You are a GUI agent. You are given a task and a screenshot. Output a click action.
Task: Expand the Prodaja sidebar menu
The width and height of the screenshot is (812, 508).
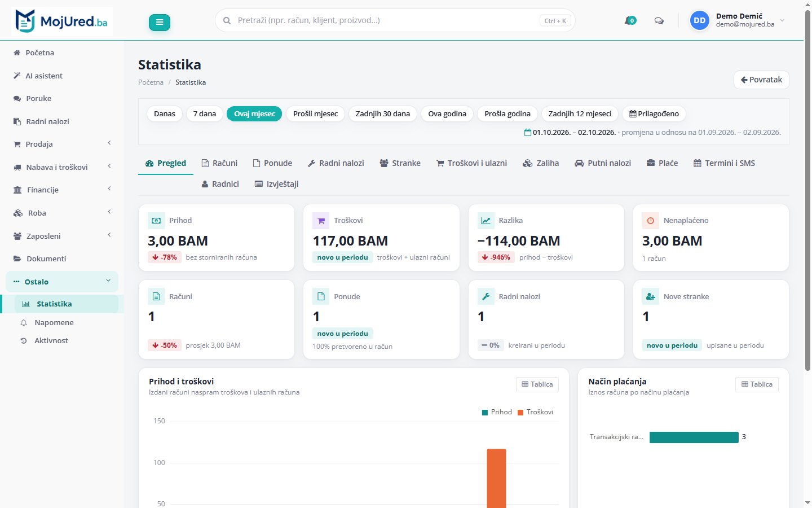pyautogui.click(x=62, y=144)
